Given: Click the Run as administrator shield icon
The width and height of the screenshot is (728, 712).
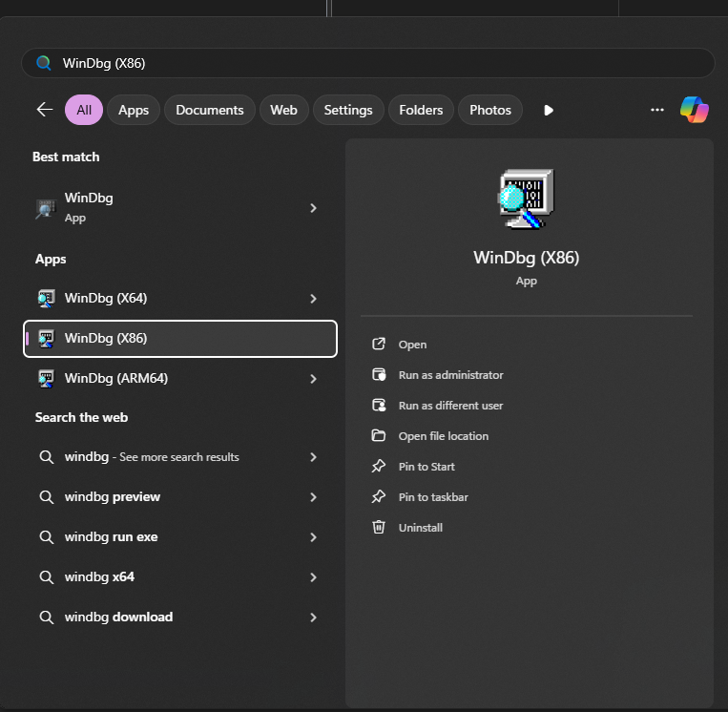Looking at the screenshot, I should coord(379,374).
